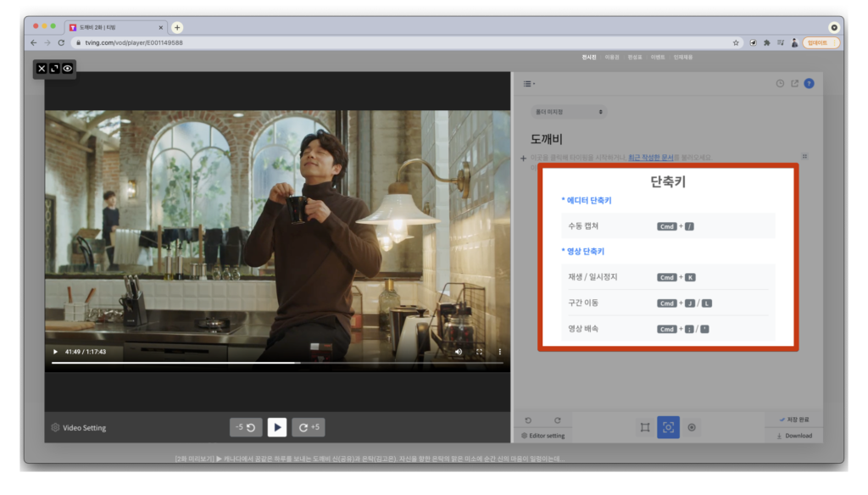Select the blue screen capture tool

(668, 427)
